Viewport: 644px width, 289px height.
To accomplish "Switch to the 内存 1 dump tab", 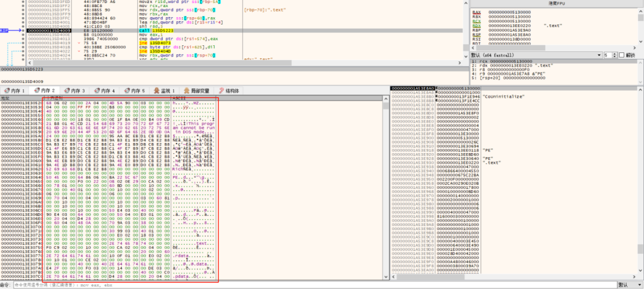I will 15,91.
